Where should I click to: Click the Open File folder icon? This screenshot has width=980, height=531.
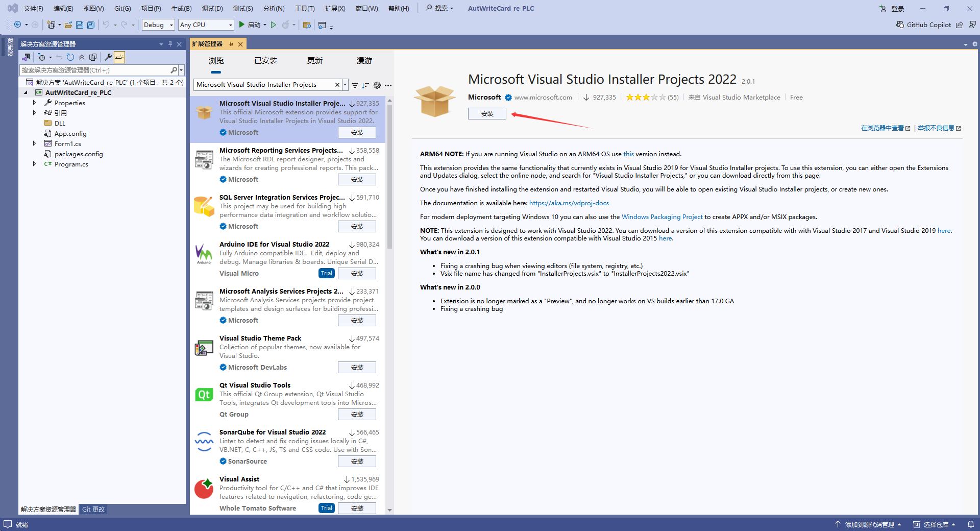pos(68,25)
